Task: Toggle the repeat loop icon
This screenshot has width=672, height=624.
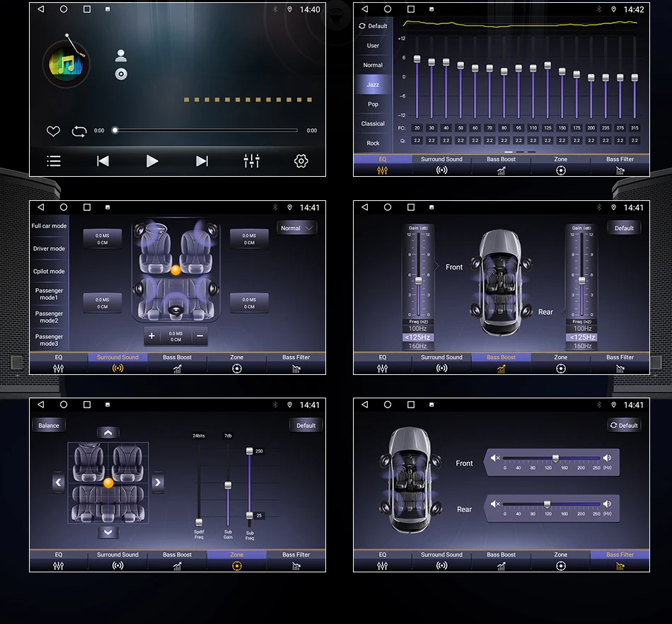Action: tap(79, 131)
